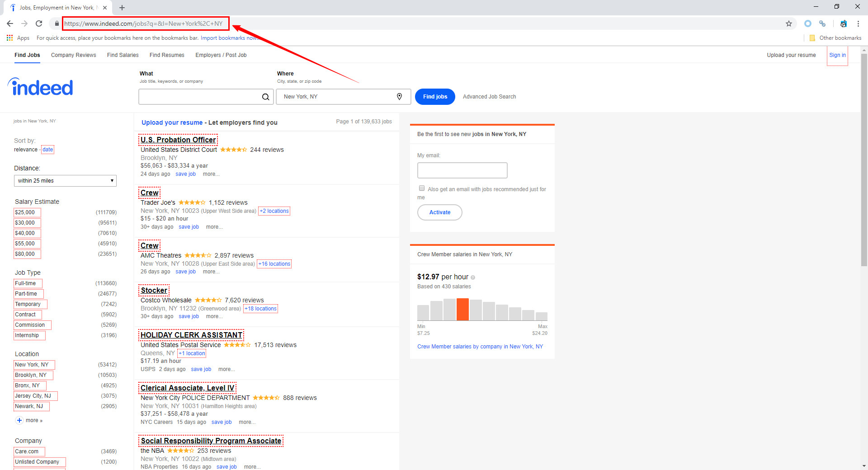Viewport: 868px width, 470px height.
Task: Click the highlighted orange salary bar
Action: (462, 310)
